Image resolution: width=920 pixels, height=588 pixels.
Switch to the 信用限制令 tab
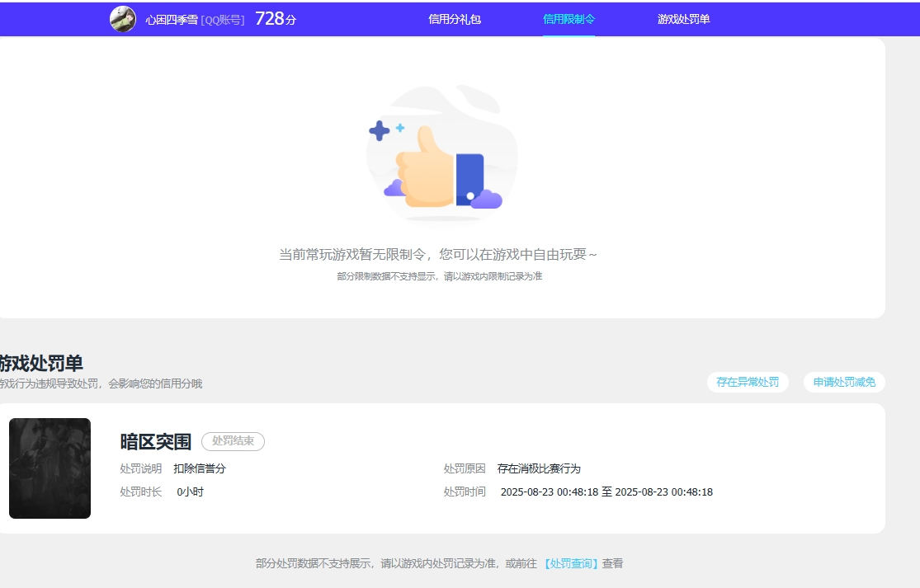[569, 19]
